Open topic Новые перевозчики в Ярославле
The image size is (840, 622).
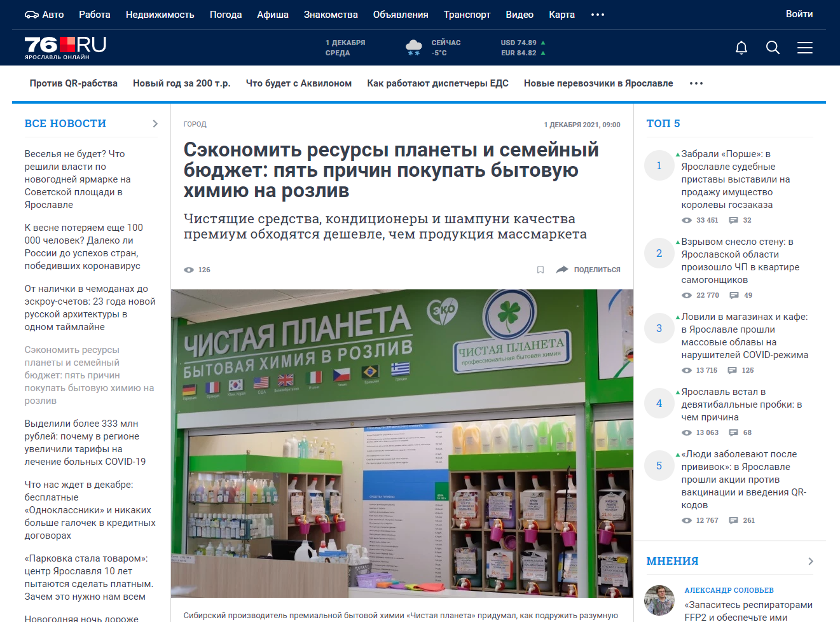(x=598, y=83)
